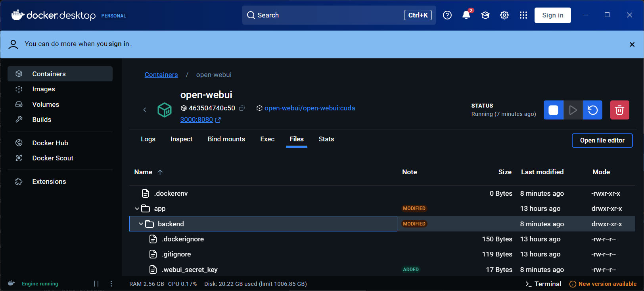Select Containers in the sidebar
Image resolution: width=644 pixels, height=291 pixels.
coord(60,74)
